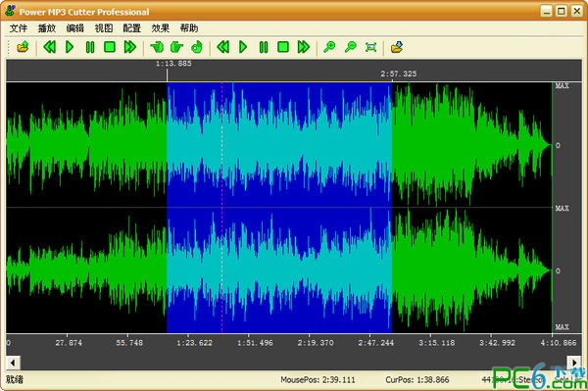The height and width of the screenshot is (391, 588).
Task: Click MousePos: 2:39.111 in status bar
Action: [x=318, y=380]
